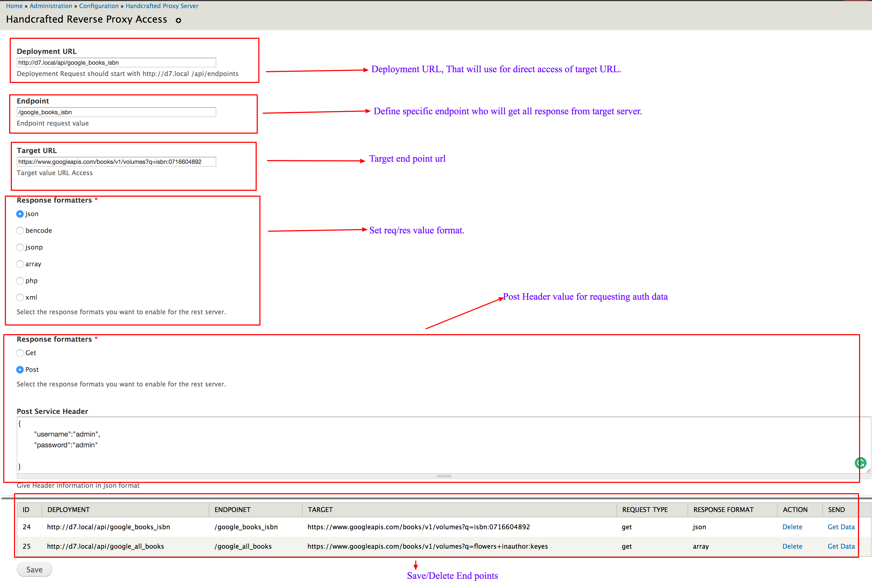Viewport: 872px width, 588px height.
Task: Click the shortcut plus icon beside page title
Action: pos(178,21)
